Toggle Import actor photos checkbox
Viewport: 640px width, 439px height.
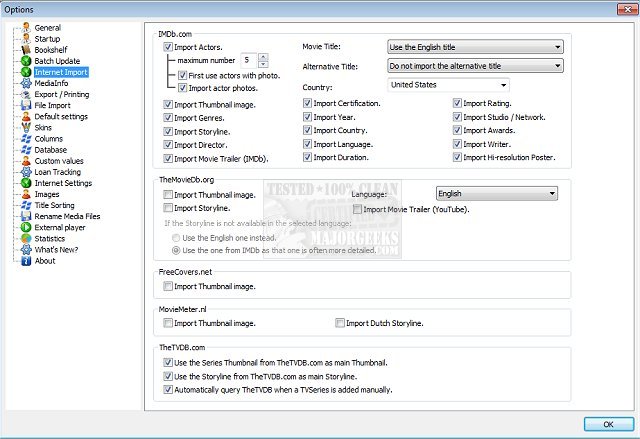182,88
